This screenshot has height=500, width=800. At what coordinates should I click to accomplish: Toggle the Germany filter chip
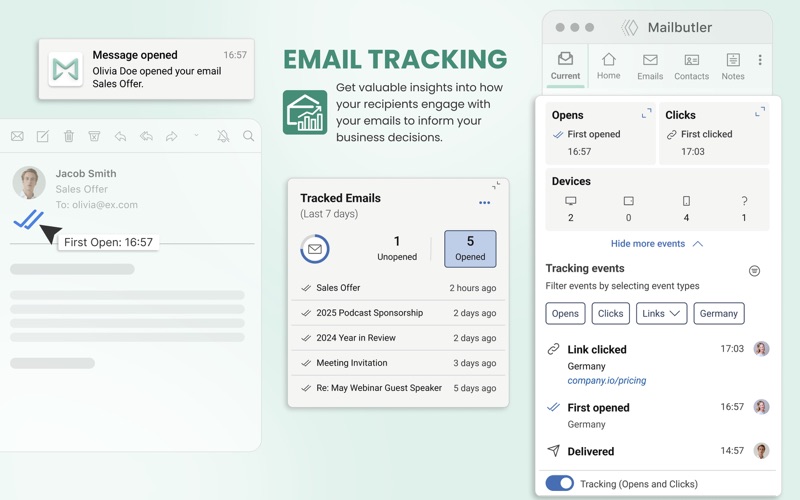coord(718,313)
